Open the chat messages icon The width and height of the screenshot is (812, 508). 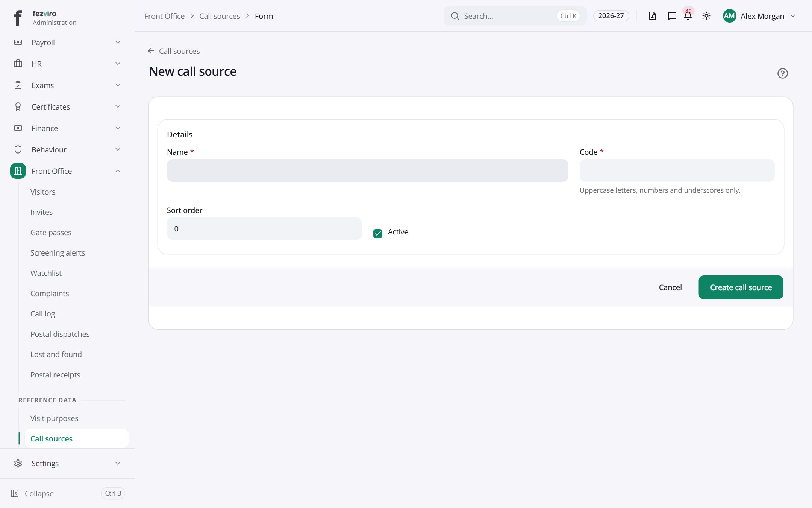pos(672,16)
